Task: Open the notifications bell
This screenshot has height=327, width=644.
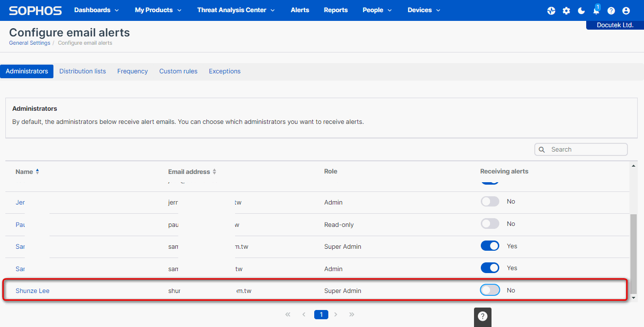Action: point(596,11)
